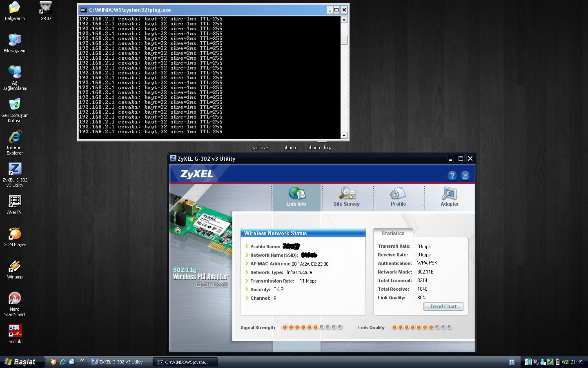Select Nero StartSmart desktop shortcut
The image size is (588, 368).
click(x=15, y=304)
